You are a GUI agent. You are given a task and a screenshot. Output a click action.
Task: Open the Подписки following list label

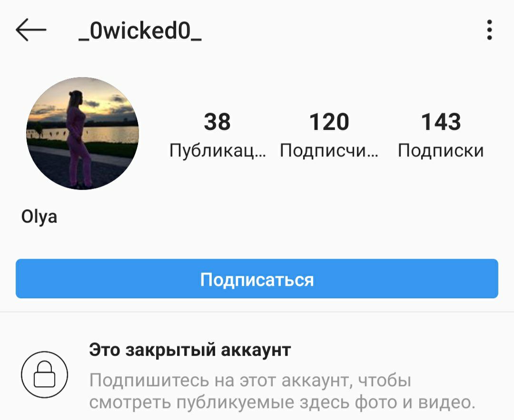441,150
